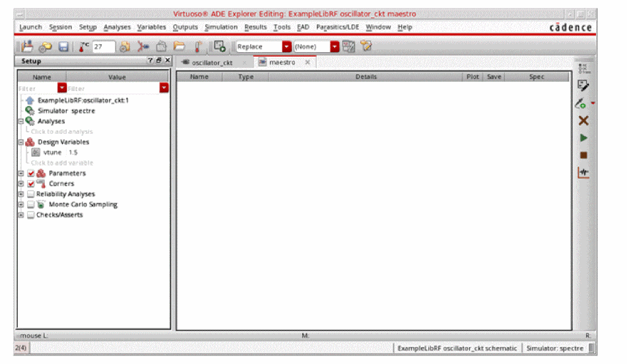Expand the Checks/Asserts tree node

tap(21, 215)
